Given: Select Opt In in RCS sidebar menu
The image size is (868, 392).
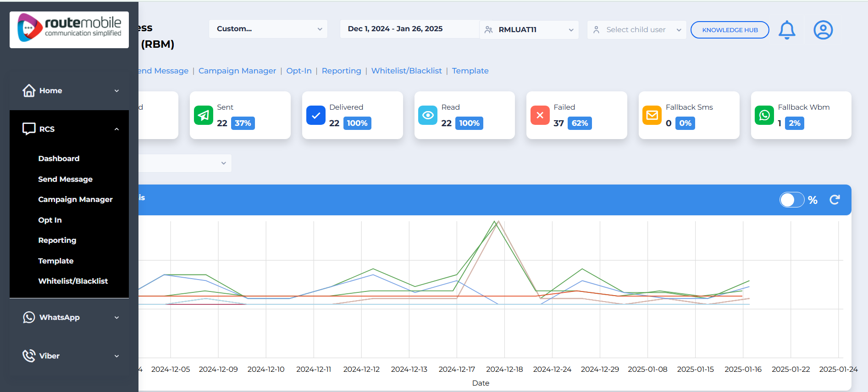Looking at the screenshot, I should click(x=50, y=220).
